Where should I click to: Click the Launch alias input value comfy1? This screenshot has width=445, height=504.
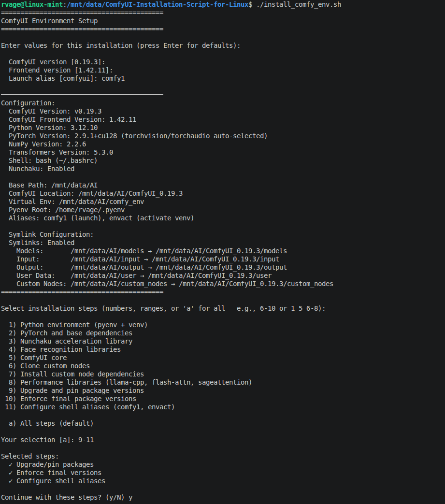[x=113, y=79]
